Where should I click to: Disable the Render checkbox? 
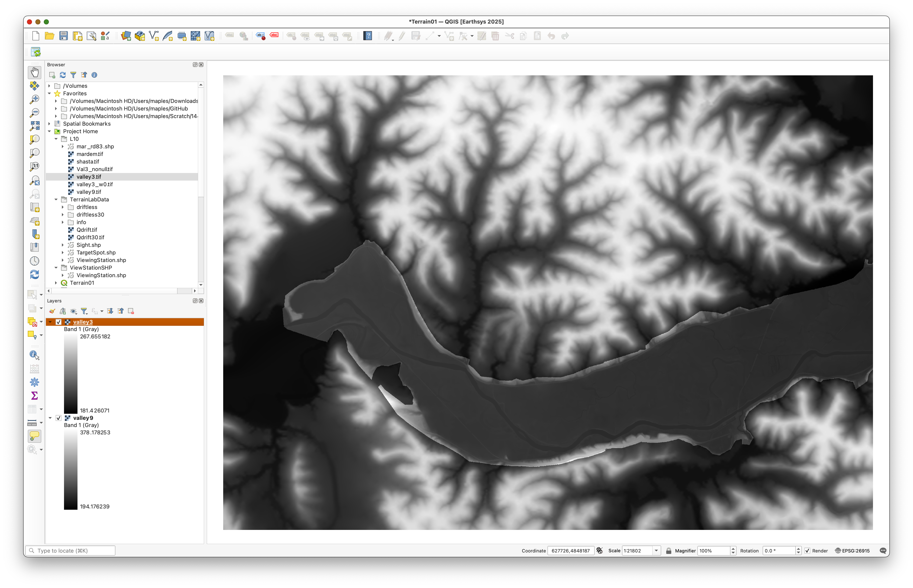pos(807,551)
